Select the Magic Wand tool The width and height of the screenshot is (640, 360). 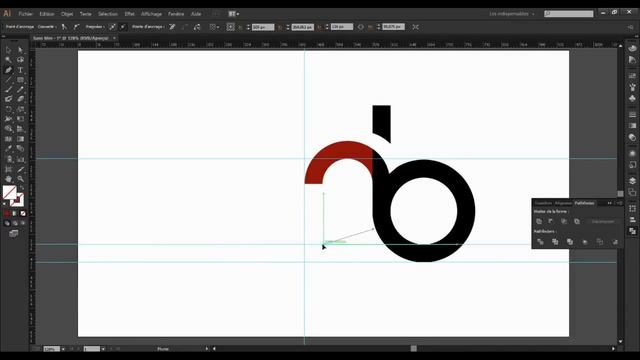point(8,60)
